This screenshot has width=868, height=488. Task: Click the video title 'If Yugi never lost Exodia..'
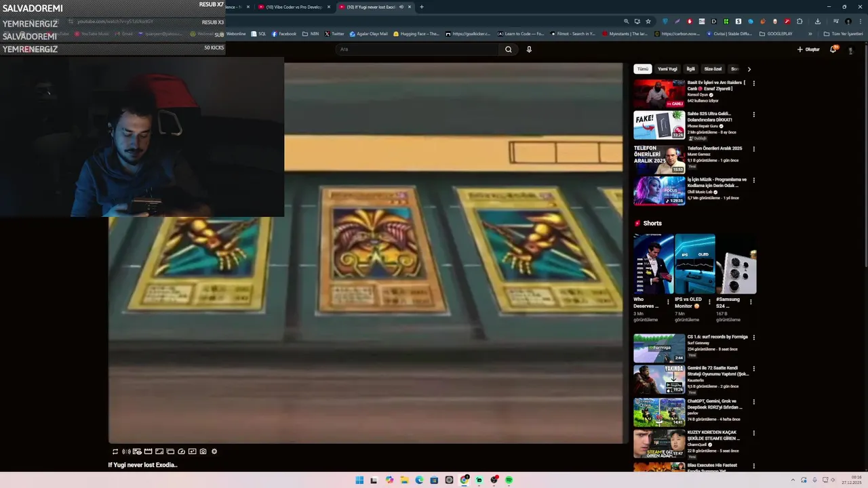click(x=142, y=465)
